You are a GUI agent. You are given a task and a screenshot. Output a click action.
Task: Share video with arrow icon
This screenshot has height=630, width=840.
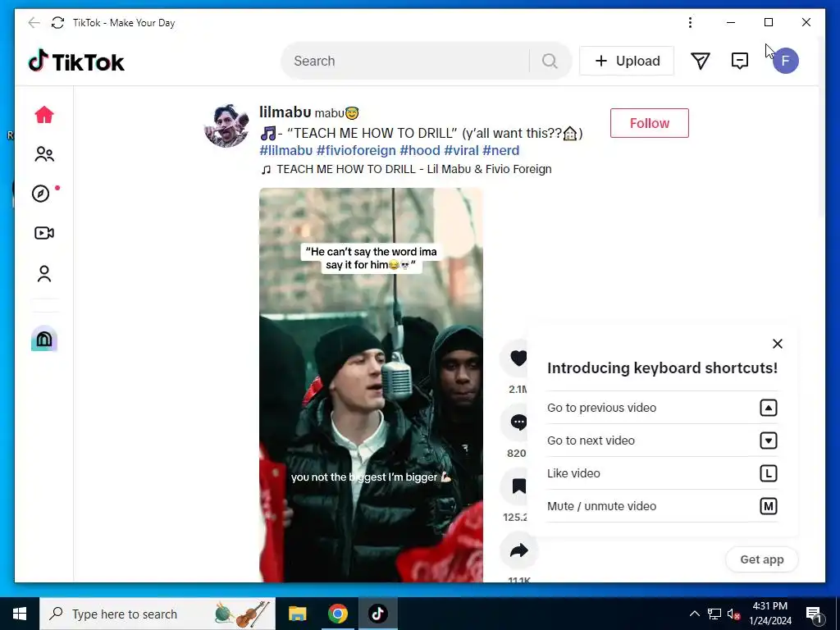point(518,550)
